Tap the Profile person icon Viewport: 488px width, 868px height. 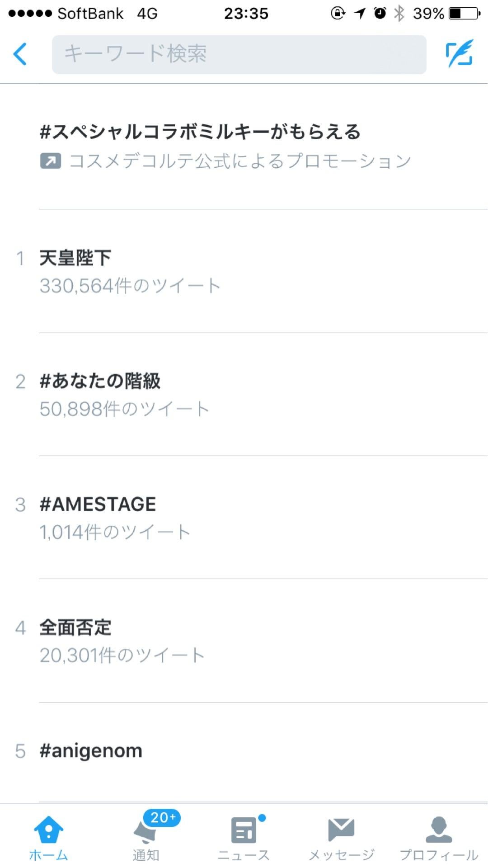[439, 830]
